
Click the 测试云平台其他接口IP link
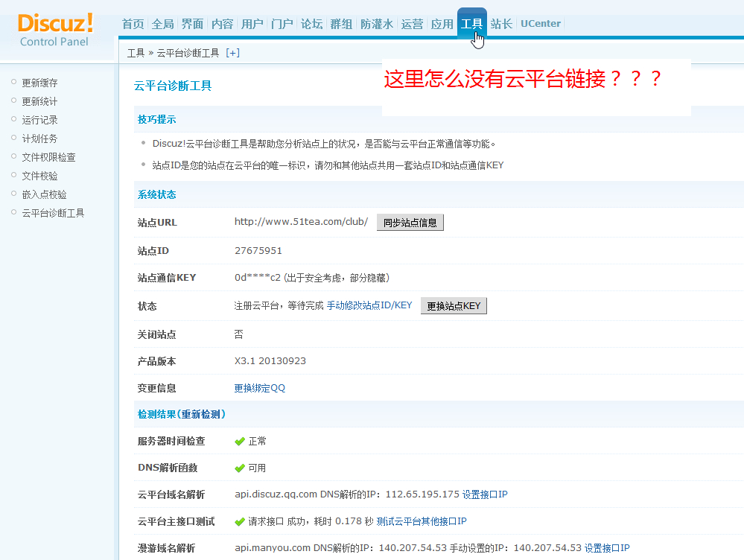click(x=422, y=521)
